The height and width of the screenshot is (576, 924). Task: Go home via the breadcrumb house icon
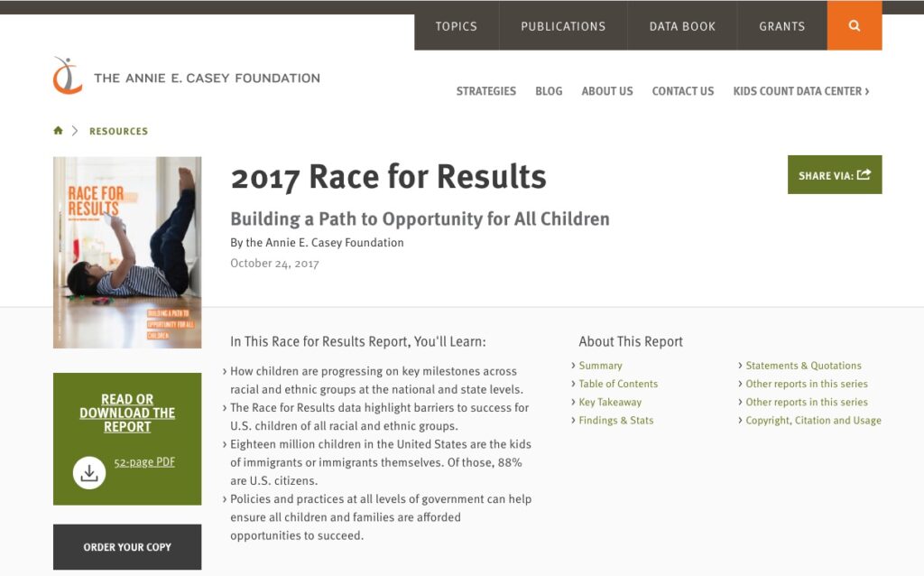click(x=59, y=131)
